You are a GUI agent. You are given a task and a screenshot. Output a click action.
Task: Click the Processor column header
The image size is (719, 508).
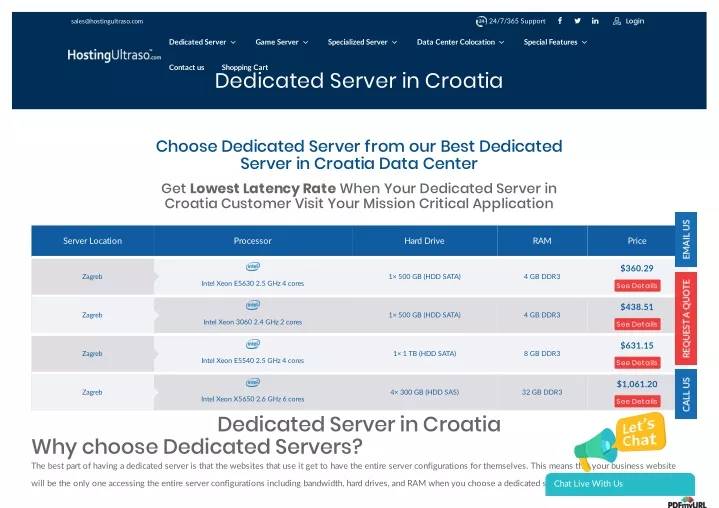click(x=253, y=241)
